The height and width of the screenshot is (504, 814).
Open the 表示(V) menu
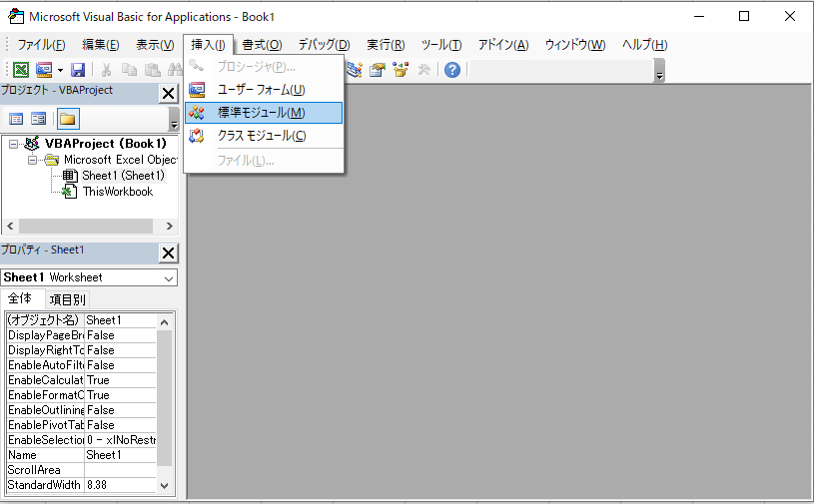155,45
